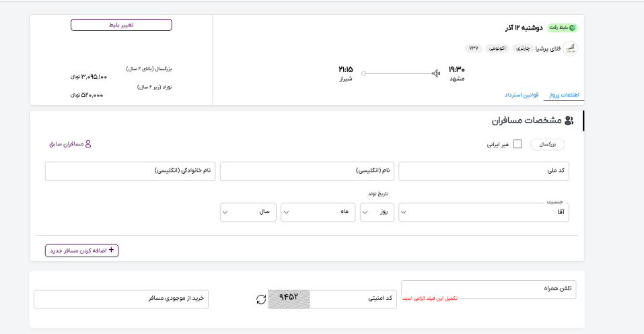Click the کد امنیتی input field
This screenshot has height=334, width=644.
(353, 300)
